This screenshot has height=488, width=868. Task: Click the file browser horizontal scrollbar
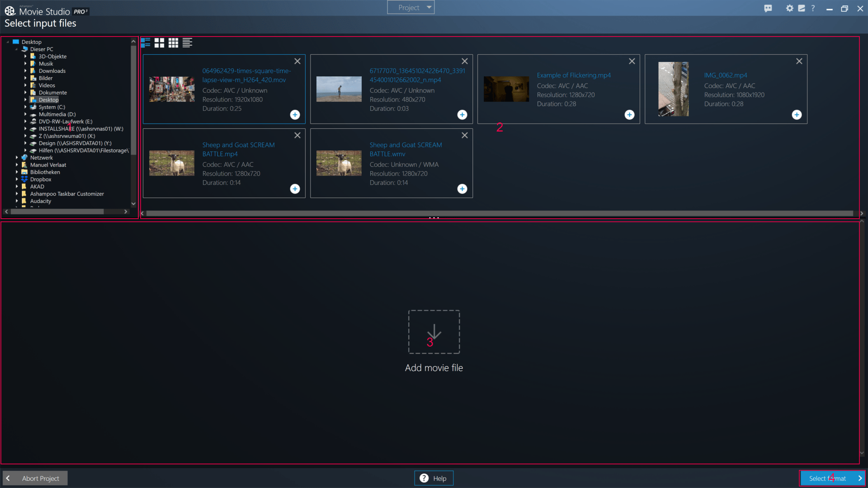(x=500, y=213)
